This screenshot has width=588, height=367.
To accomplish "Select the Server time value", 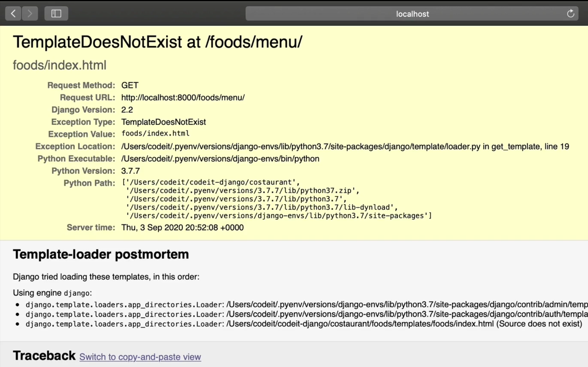I will tap(182, 228).
